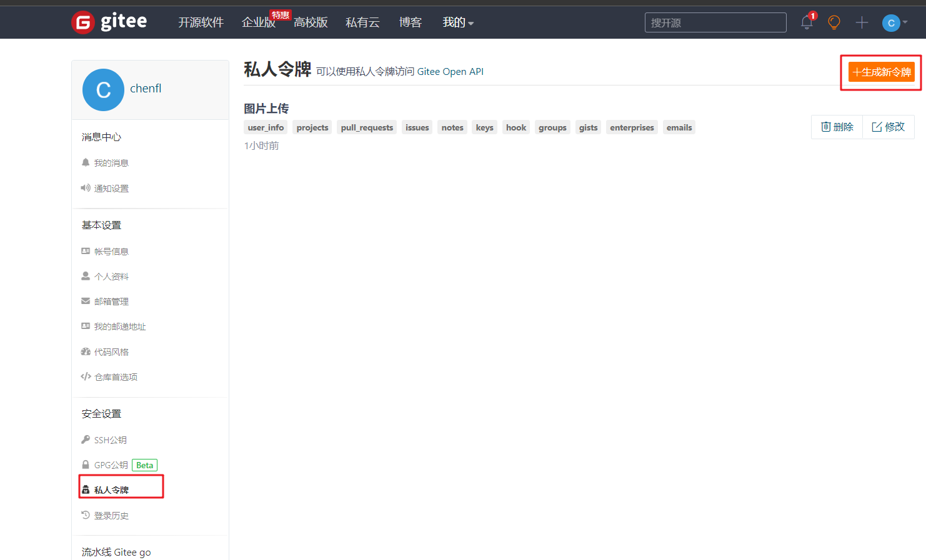The width and height of the screenshot is (926, 560).
Task: Click the 1小时前 timestamp
Action: [261, 145]
